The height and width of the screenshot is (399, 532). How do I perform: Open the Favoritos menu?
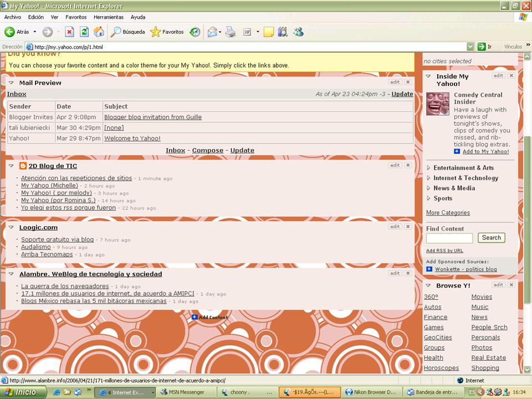76,17
